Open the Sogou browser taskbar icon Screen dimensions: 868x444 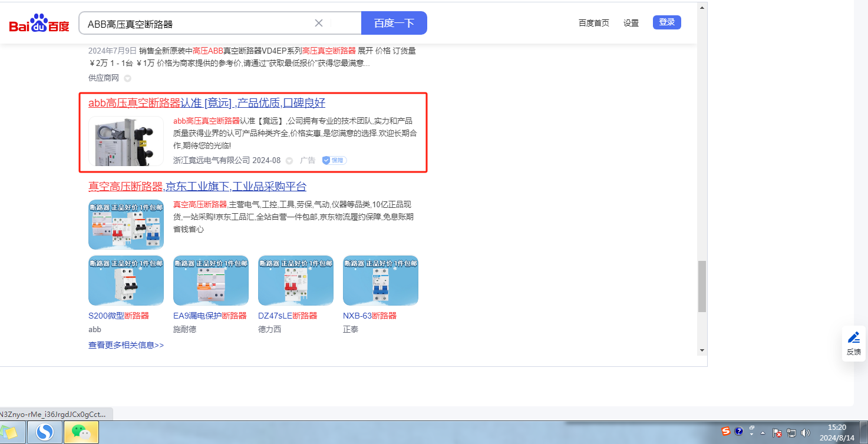click(x=45, y=433)
